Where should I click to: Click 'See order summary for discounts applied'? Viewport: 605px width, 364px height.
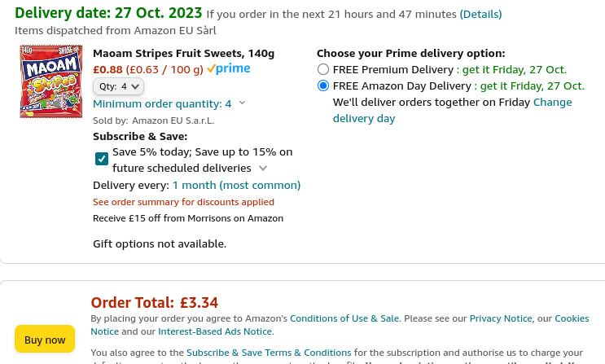click(183, 202)
